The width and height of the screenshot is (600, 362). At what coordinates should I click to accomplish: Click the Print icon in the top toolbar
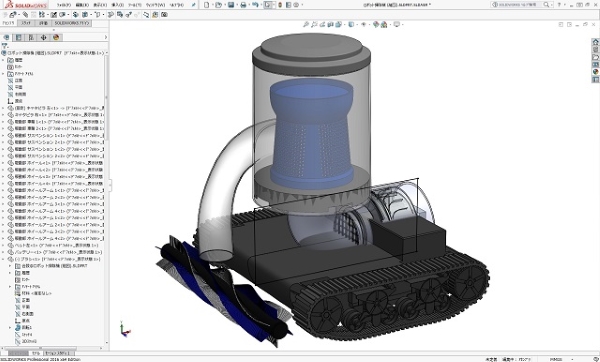[243, 5]
